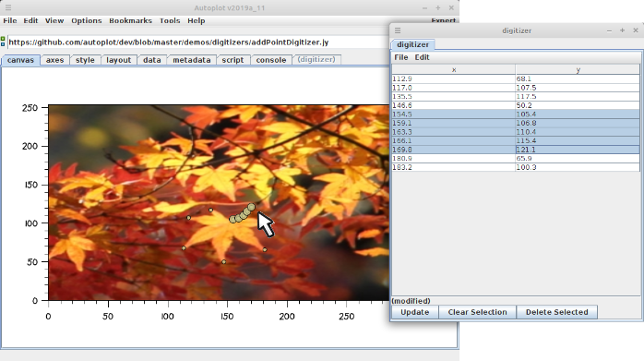The height and width of the screenshot is (361, 644).
Task: Click the URL address field
Action: coord(198,42)
